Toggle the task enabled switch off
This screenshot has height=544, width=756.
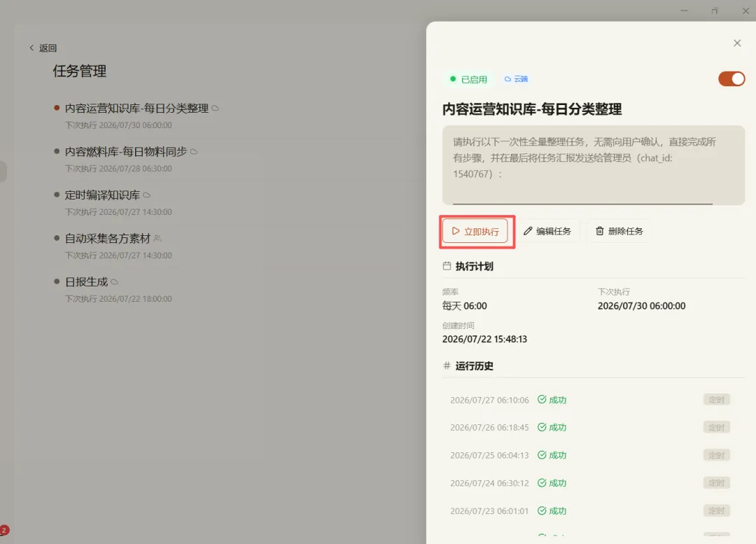[731, 78]
